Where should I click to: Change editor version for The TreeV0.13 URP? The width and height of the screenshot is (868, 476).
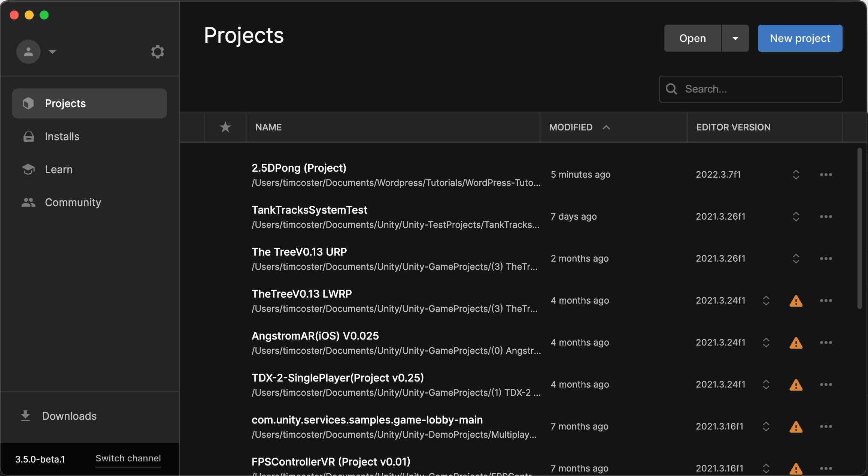tap(796, 259)
